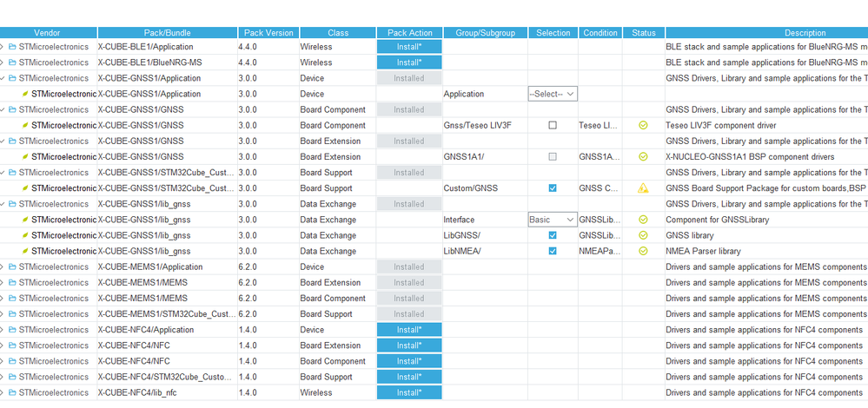The image size is (868, 408).
Task: Click leaf icon of GNSS1A1/ component row
Action: [x=25, y=157]
